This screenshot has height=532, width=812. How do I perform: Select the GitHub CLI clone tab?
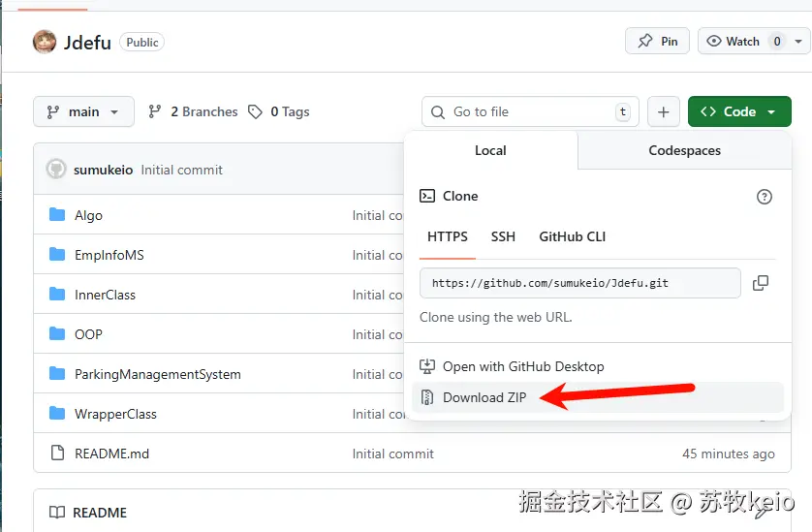[573, 236]
